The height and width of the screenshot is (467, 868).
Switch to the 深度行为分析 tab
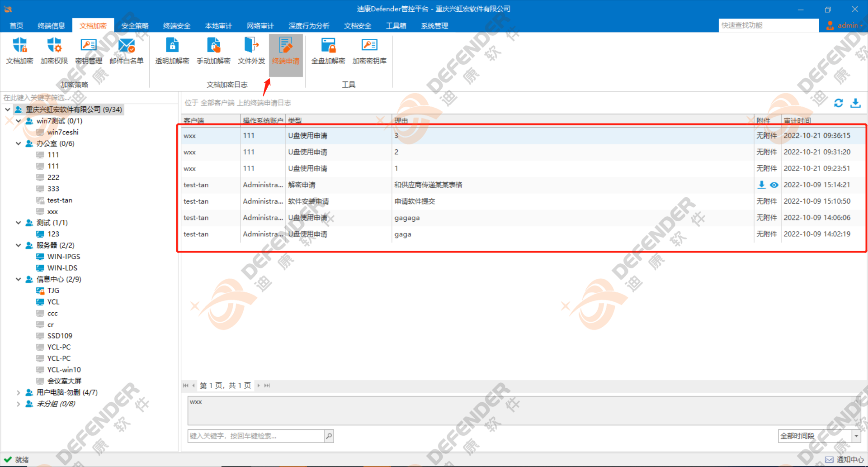pos(309,26)
